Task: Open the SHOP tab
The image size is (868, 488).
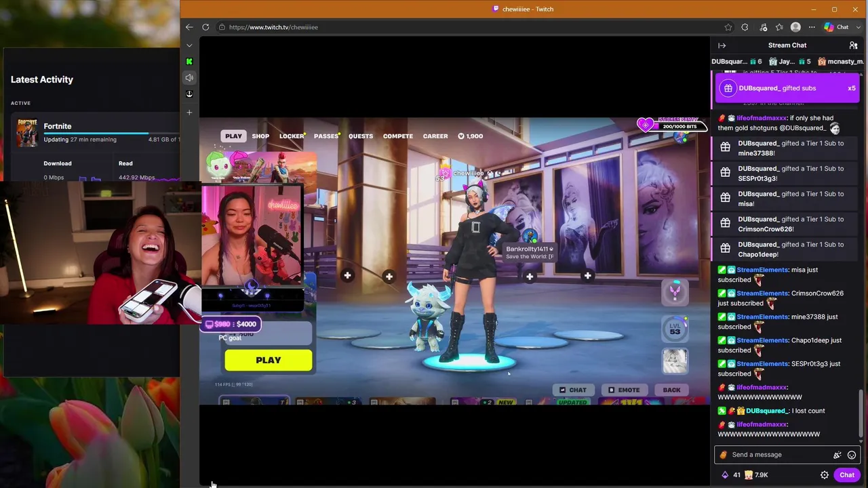Action: (x=260, y=136)
